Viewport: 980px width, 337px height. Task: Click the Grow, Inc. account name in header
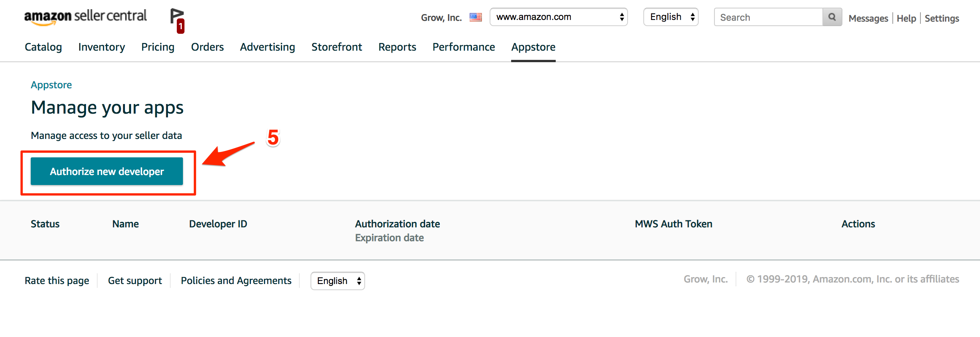pos(442,18)
